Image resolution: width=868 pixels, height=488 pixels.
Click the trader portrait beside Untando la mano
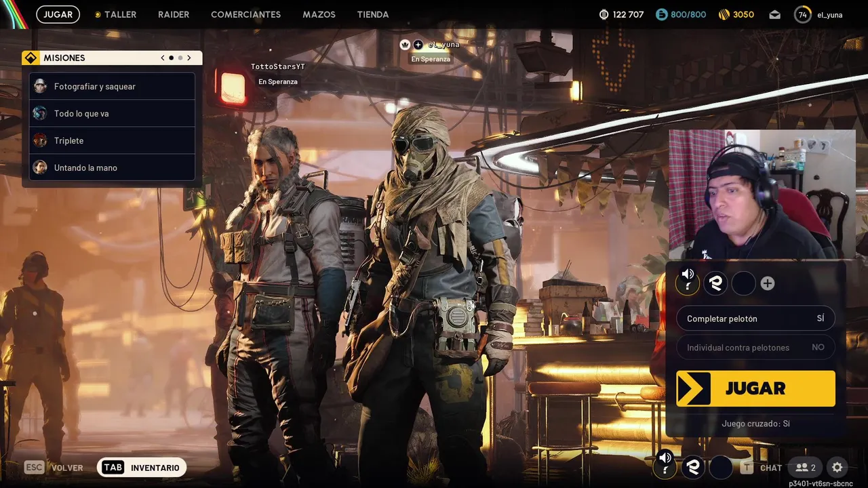40,167
